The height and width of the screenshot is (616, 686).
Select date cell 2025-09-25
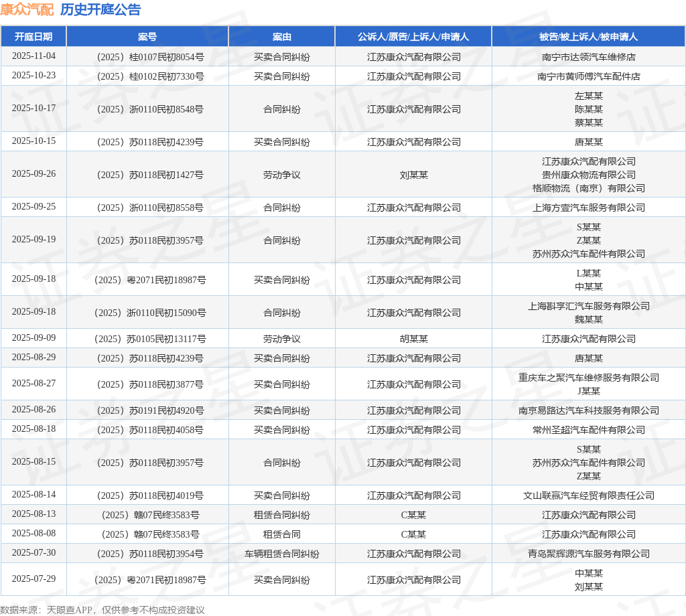pos(33,207)
